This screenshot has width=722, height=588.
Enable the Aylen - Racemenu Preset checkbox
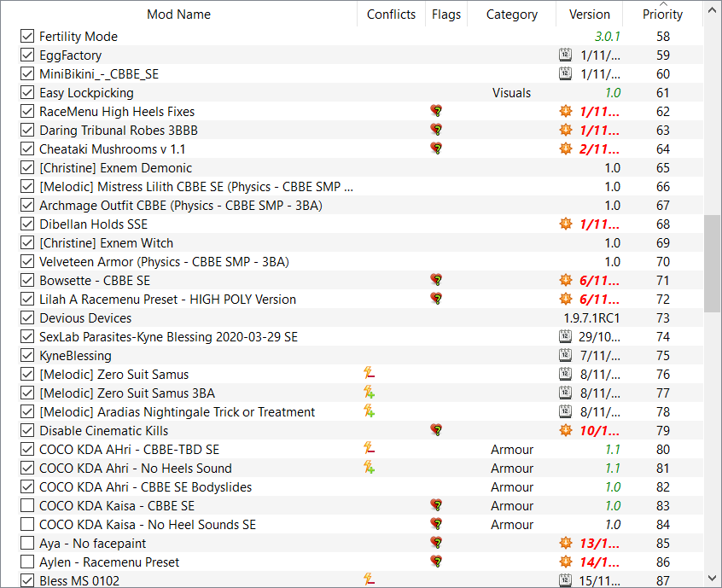[x=27, y=562]
